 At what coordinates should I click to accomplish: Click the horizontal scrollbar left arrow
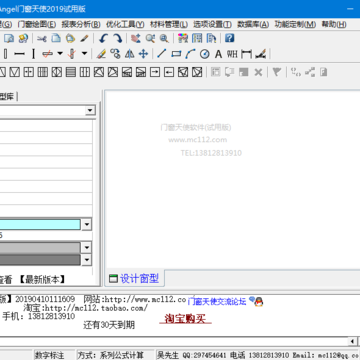point(352,341)
